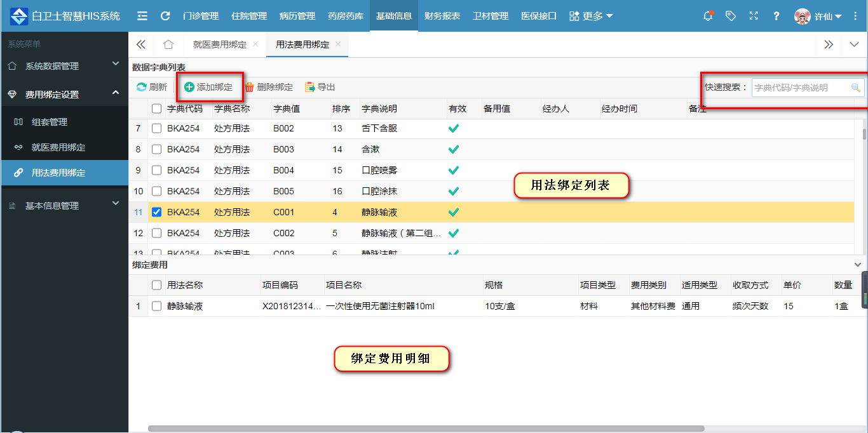Viewport: 868px width, 433px height.
Task: Open the 药房药库 menu
Action: tap(346, 16)
